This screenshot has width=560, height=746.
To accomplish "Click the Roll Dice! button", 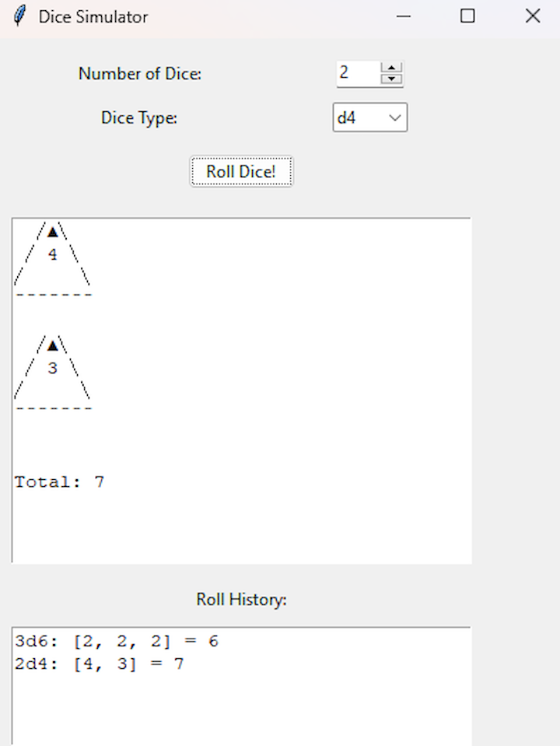I will click(241, 171).
